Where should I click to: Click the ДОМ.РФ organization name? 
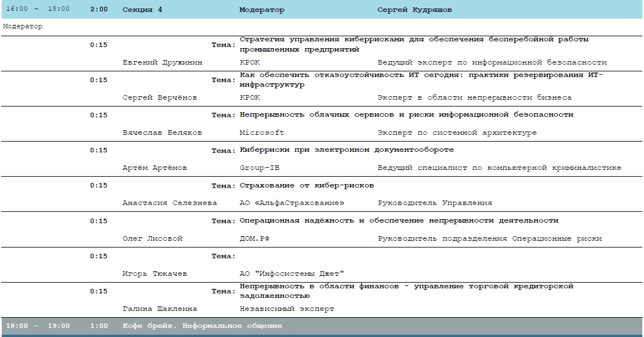point(255,238)
